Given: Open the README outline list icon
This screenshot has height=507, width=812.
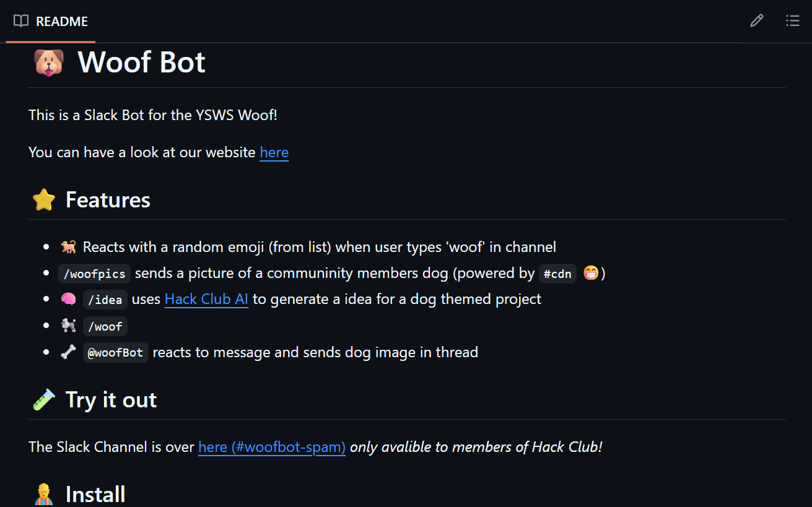Looking at the screenshot, I should click(x=792, y=21).
